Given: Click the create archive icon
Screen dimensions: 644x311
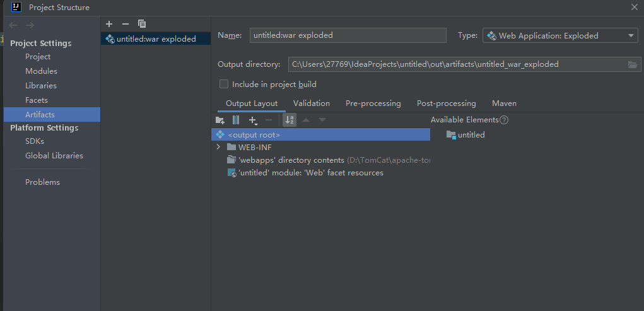Looking at the screenshot, I should pos(236,120).
